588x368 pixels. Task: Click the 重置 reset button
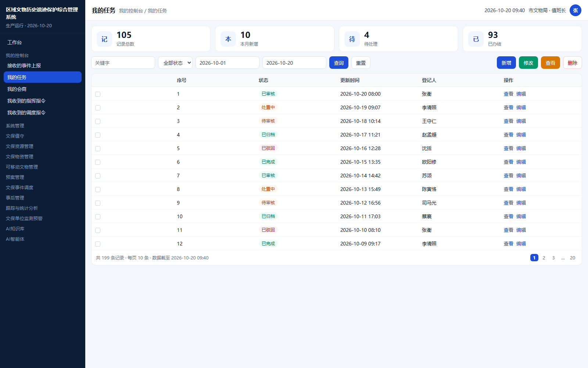point(361,63)
